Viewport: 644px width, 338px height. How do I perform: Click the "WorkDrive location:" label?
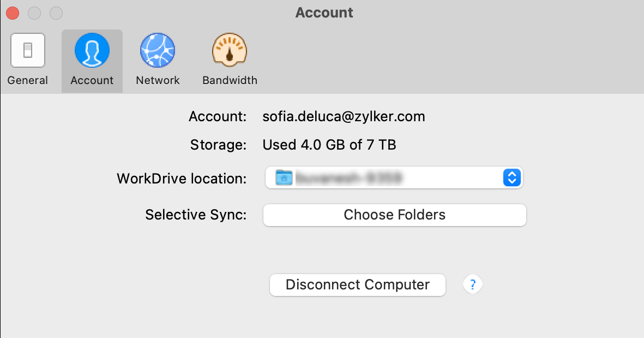[x=182, y=179]
